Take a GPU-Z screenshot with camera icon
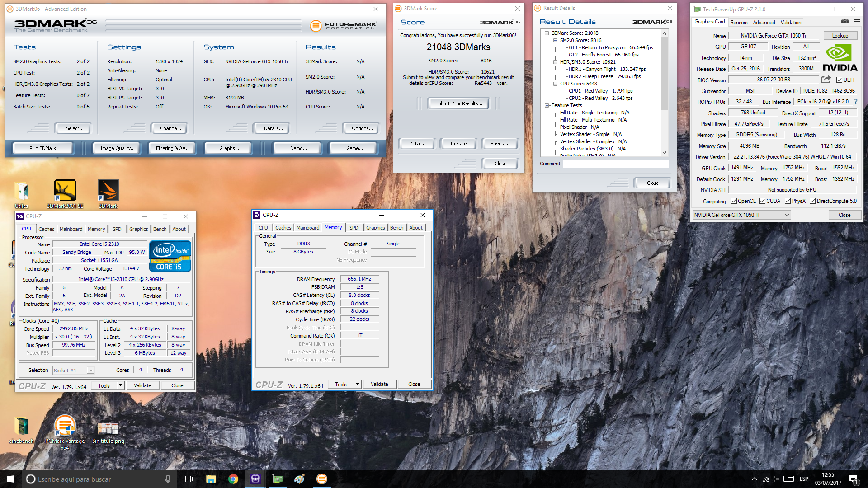Screen dimensions: 868x488 click(x=844, y=21)
